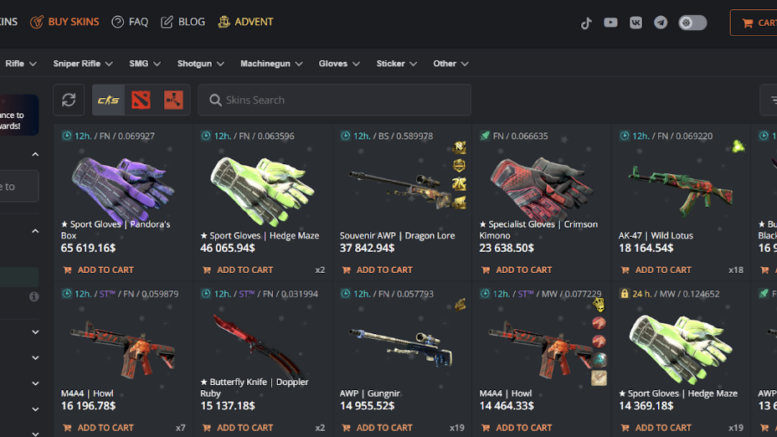Expand the Gloves category dropdown
Screen dimensions: 777x437
(x=339, y=63)
